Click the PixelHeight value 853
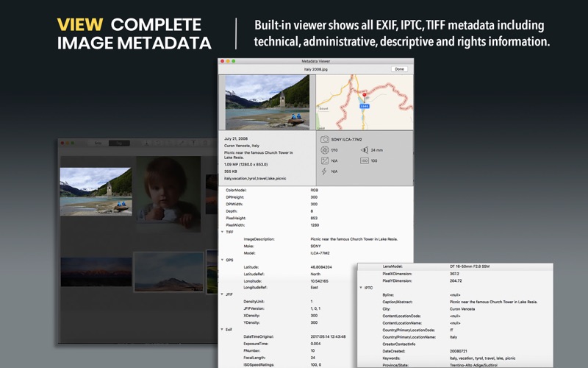 click(x=314, y=218)
